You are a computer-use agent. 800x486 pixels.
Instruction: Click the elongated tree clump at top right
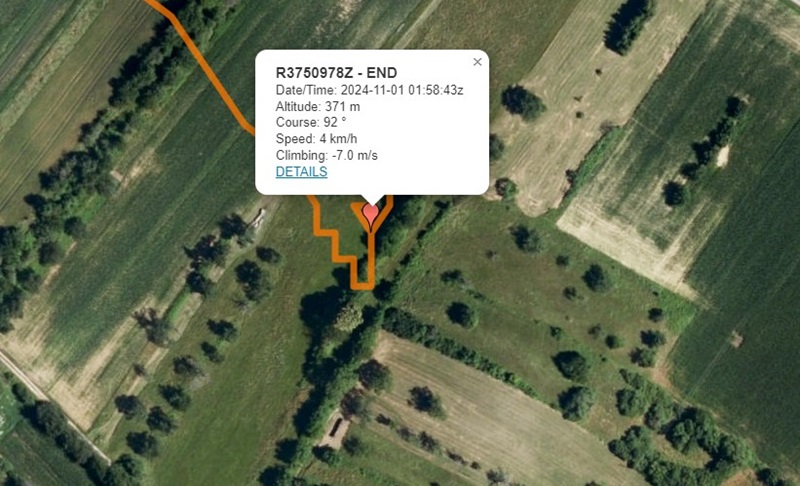[629, 25]
